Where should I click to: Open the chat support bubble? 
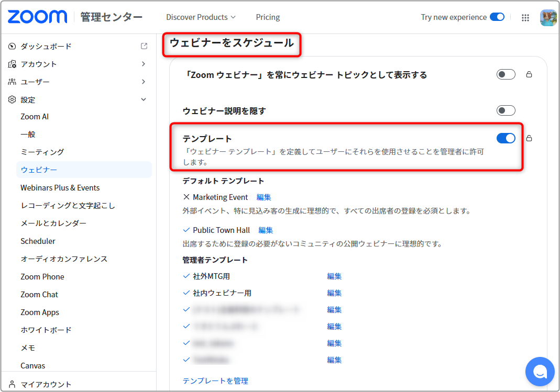(x=540, y=371)
